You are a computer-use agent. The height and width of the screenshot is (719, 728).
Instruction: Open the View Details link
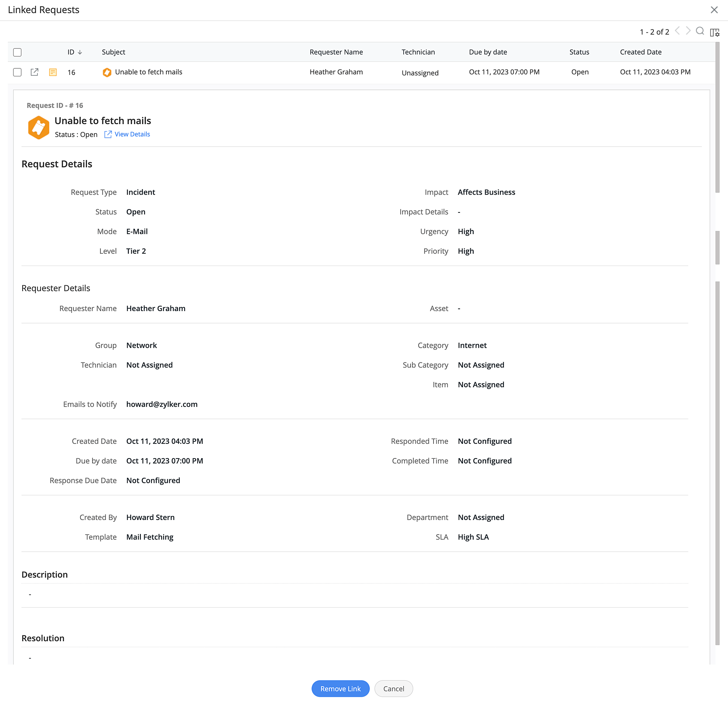tap(132, 134)
